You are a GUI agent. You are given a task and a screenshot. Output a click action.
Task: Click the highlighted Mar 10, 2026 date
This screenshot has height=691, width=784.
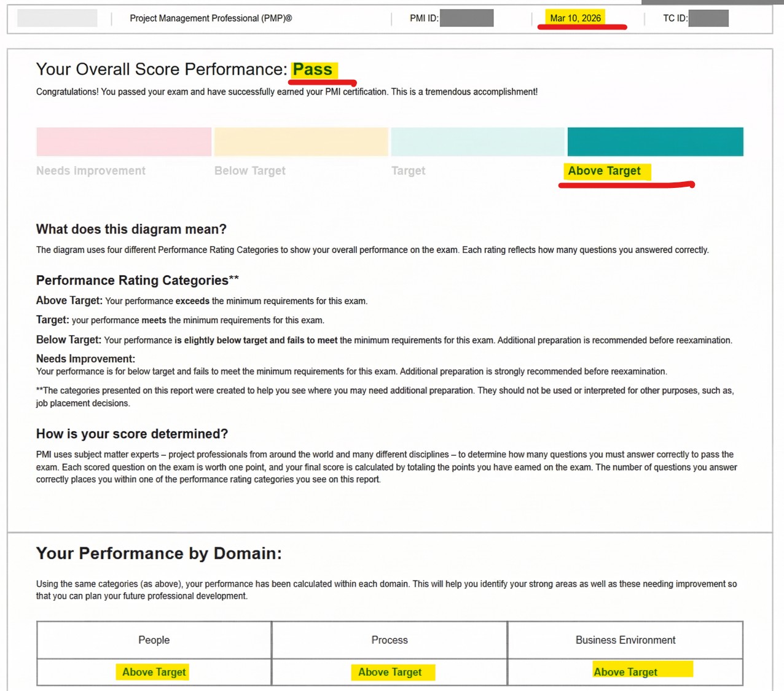click(x=575, y=18)
